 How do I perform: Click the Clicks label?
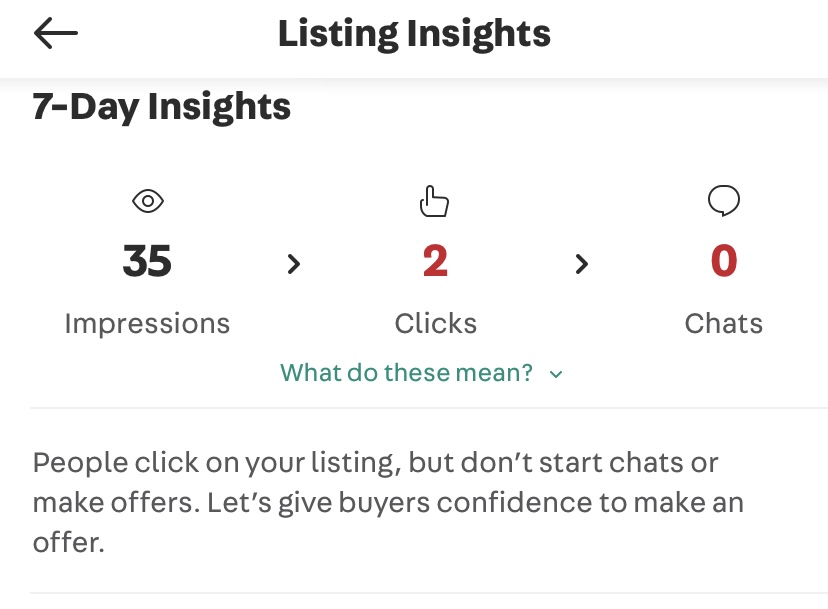(x=436, y=323)
